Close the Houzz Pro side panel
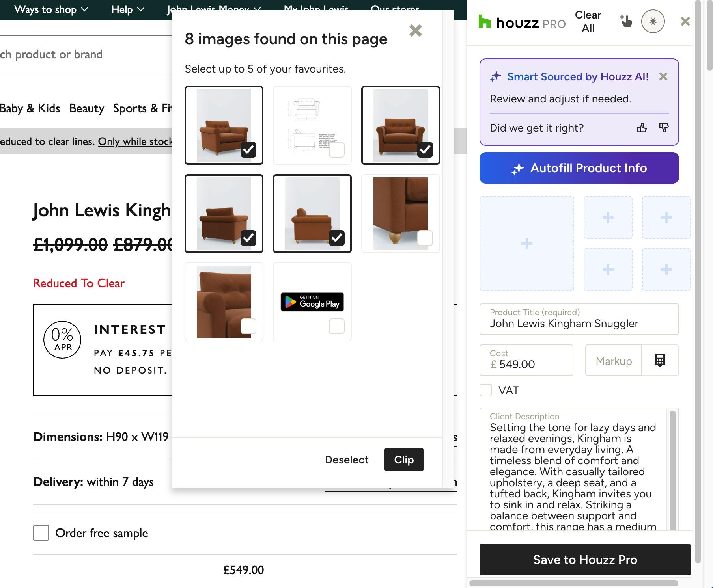Image resolution: width=713 pixels, height=588 pixels. [685, 21]
